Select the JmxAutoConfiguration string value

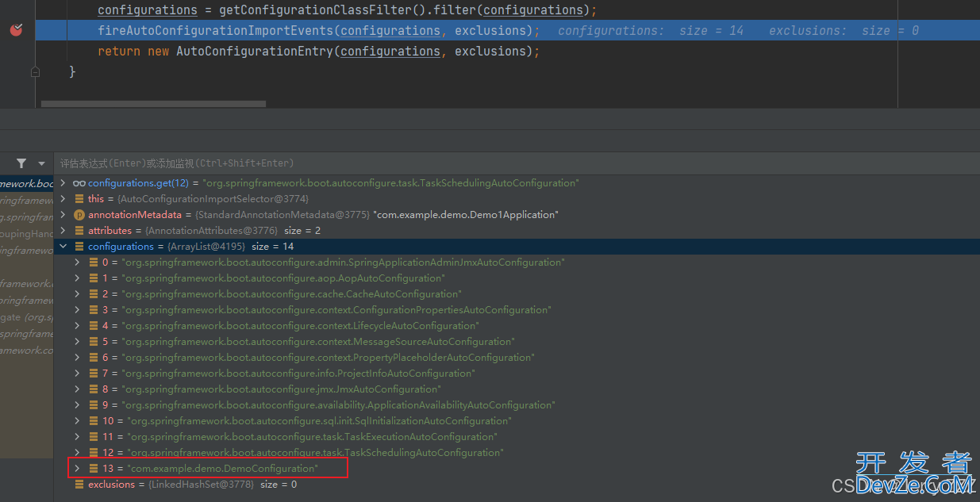pos(280,389)
